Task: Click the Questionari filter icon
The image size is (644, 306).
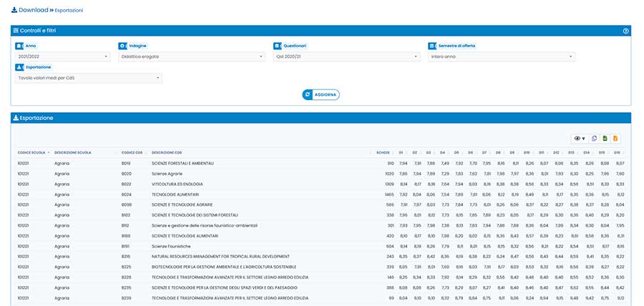Action: point(278,46)
